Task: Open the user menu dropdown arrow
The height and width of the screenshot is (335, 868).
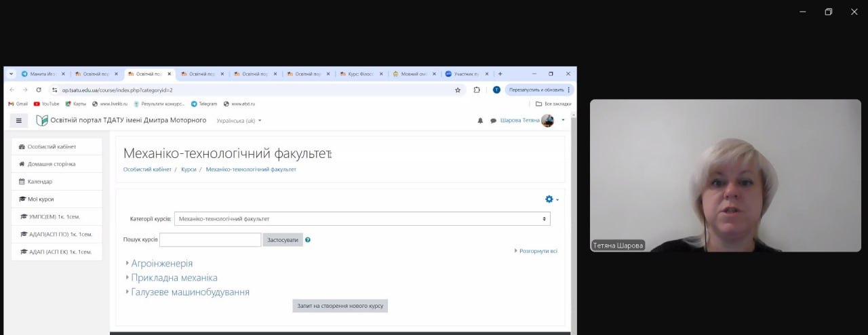Action: pyautogui.click(x=563, y=121)
